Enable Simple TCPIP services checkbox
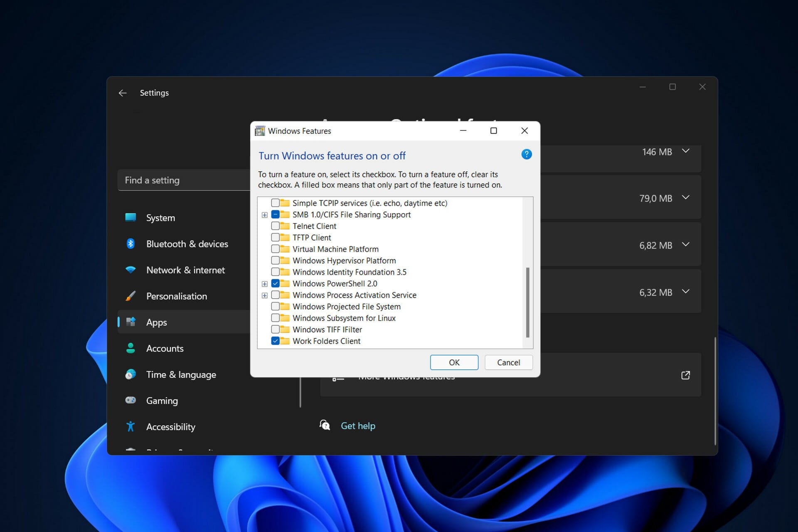 pyautogui.click(x=275, y=203)
